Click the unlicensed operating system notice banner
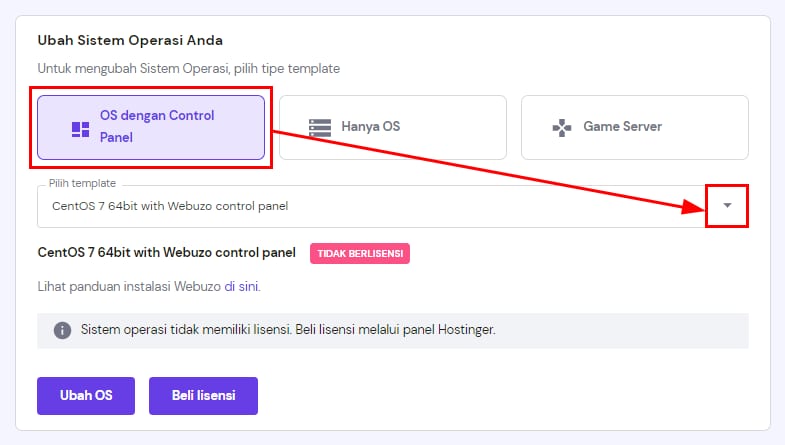The height and width of the screenshot is (445, 785). click(x=392, y=330)
